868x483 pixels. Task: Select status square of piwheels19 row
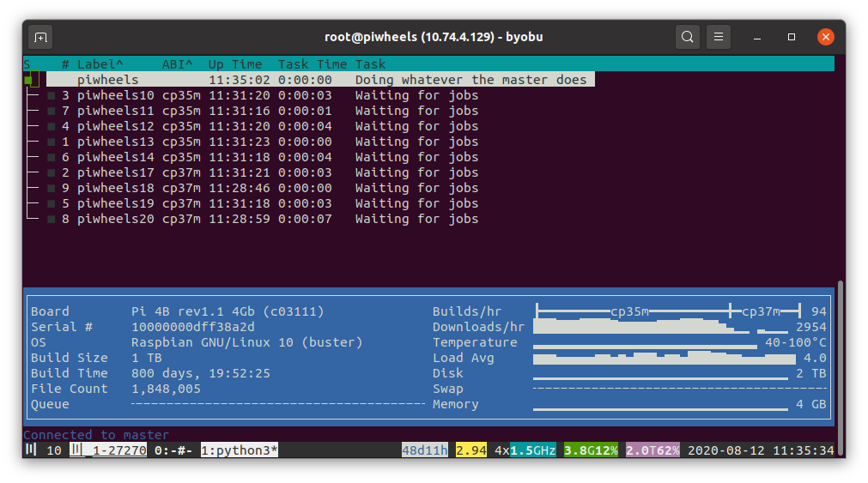point(51,204)
